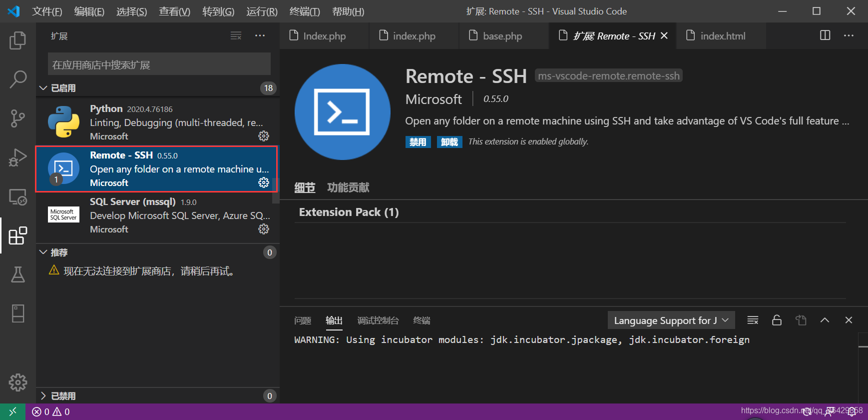Switch to the lowercase index.php tab

414,35
